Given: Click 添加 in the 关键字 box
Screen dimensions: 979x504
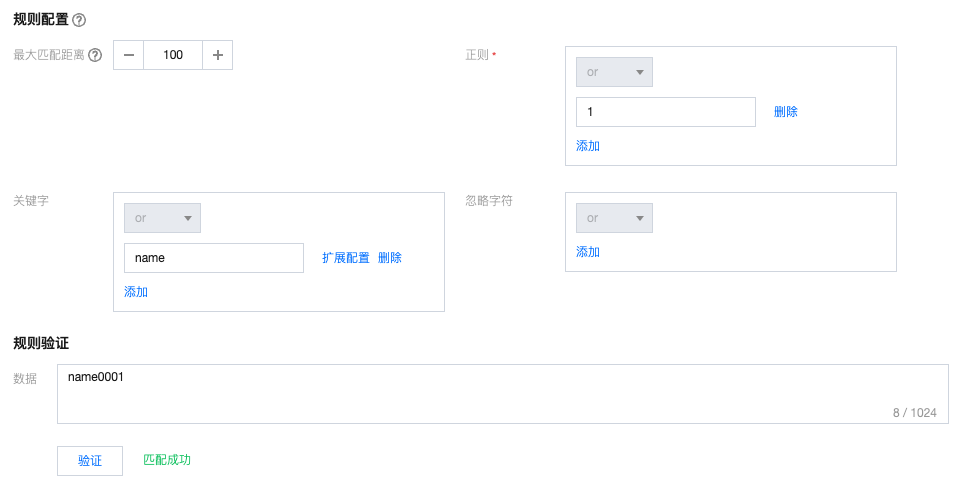Looking at the screenshot, I should (136, 292).
